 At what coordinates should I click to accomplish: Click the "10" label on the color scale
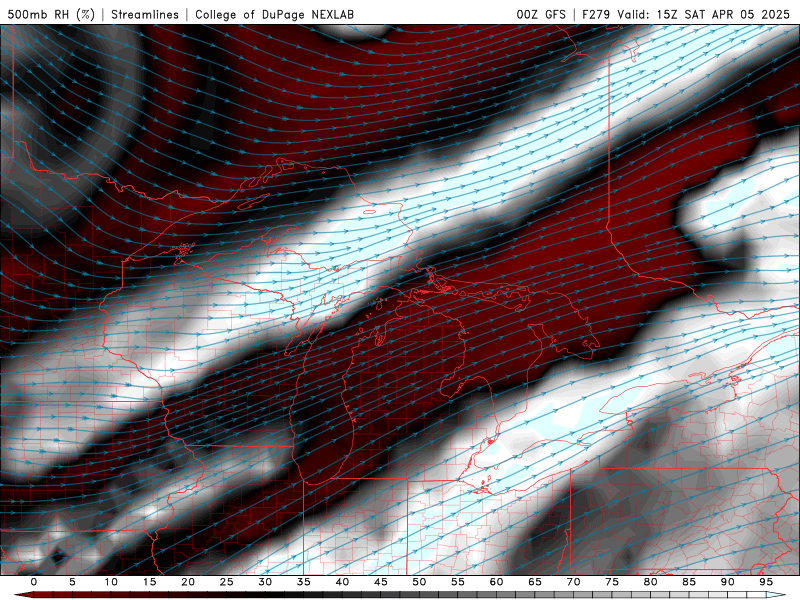(x=111, y=582)
